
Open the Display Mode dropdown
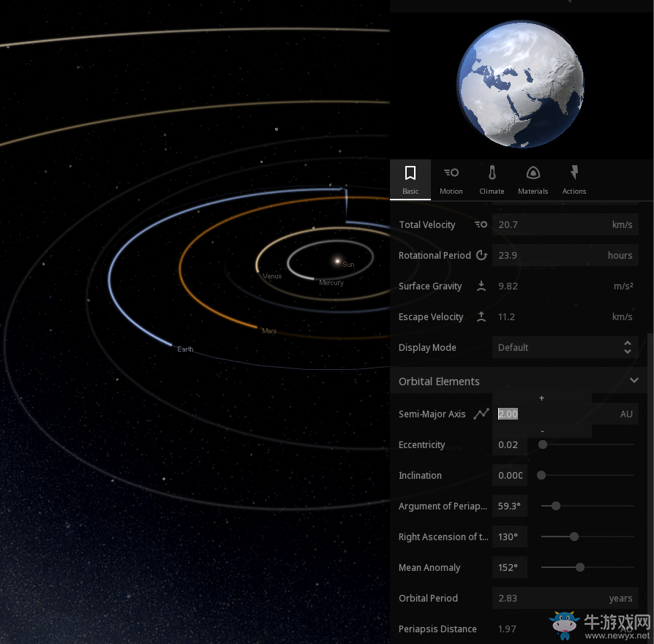coord(565,347)
